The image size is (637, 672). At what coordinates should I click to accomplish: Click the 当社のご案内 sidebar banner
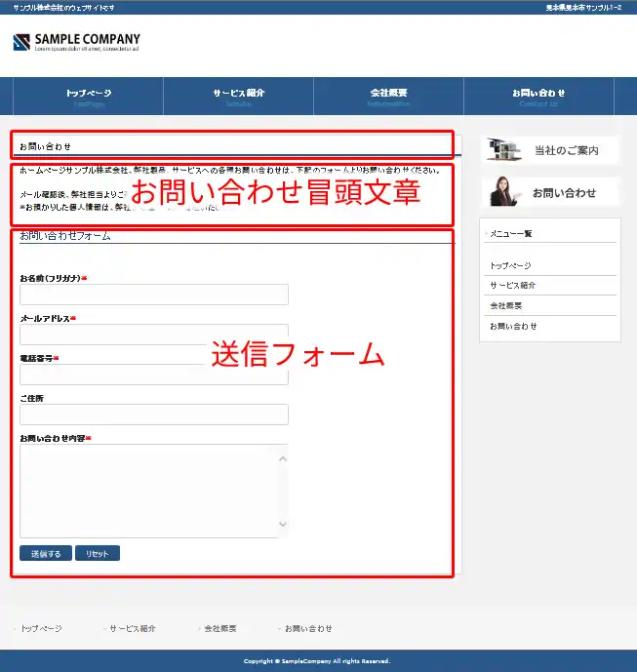551,150
